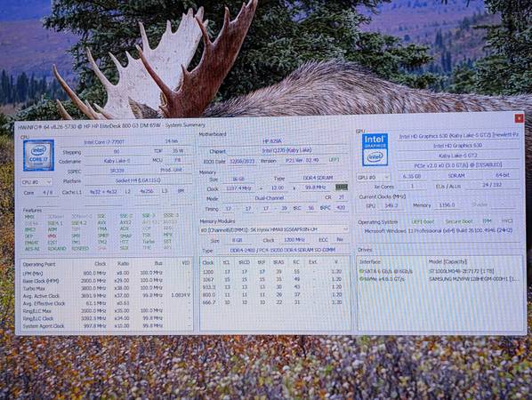Click the 1200 MHz module clock value
This screenshot has height=400, width=532.
[x=294, y=240]
